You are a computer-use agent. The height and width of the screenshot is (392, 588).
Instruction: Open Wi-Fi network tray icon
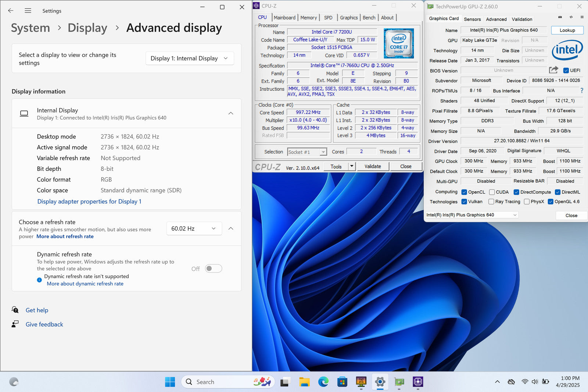click(525, 382)
